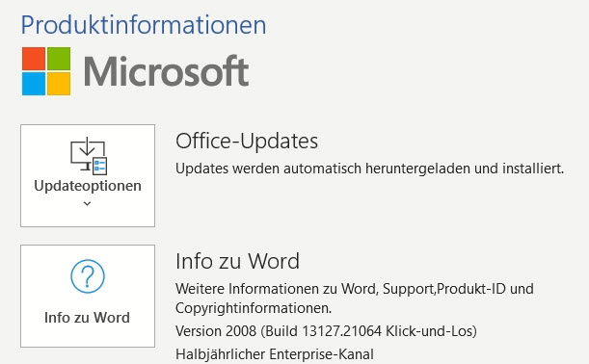Click the Version 2008 build line

tap(326, 331)
